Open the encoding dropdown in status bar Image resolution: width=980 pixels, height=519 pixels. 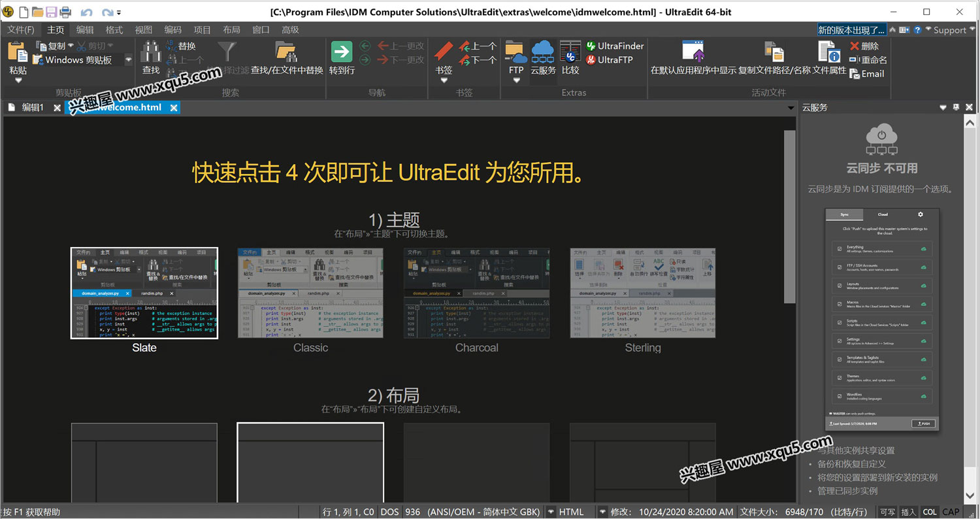click(x=552, y=512)
